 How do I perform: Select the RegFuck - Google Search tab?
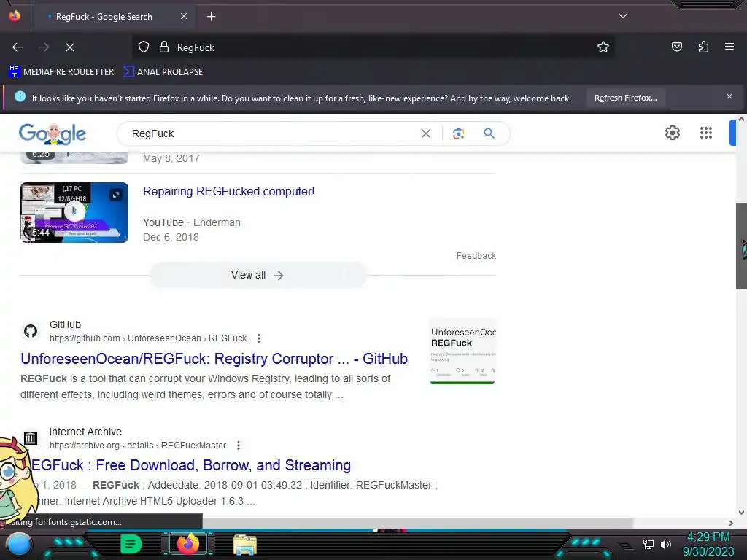point(113,17)
